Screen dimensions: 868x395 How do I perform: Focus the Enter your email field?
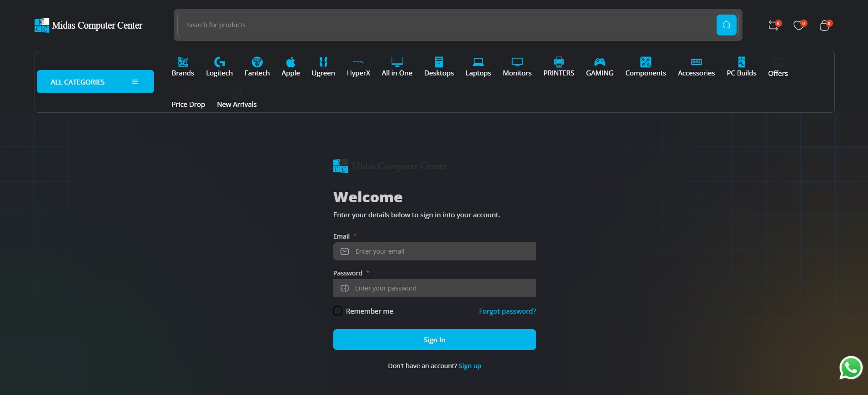(x=441, y=251)
